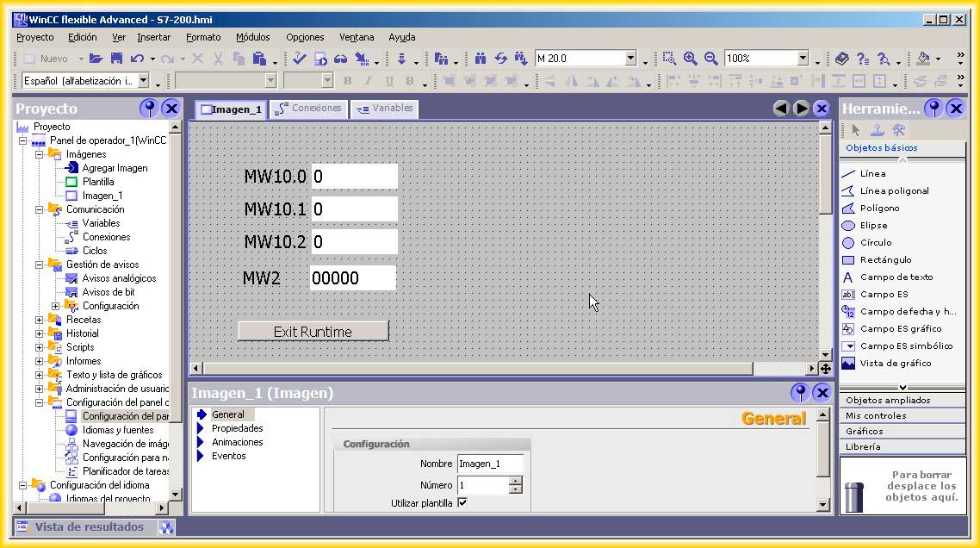Click the Open project folder icon
Image resolution: width=980 pixels, height=548 pixels.
point(96,59)
